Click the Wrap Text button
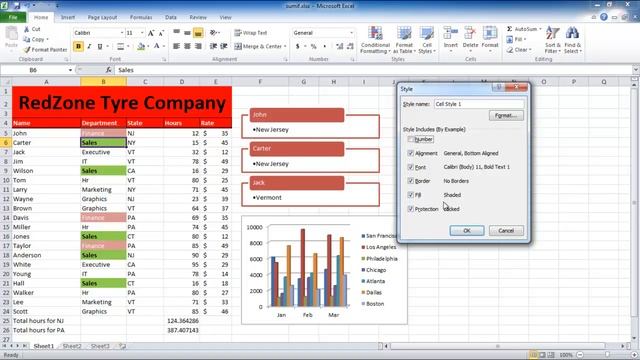This screenshot has height=360, width=640. pyautogui.click(x=251, y=33)
